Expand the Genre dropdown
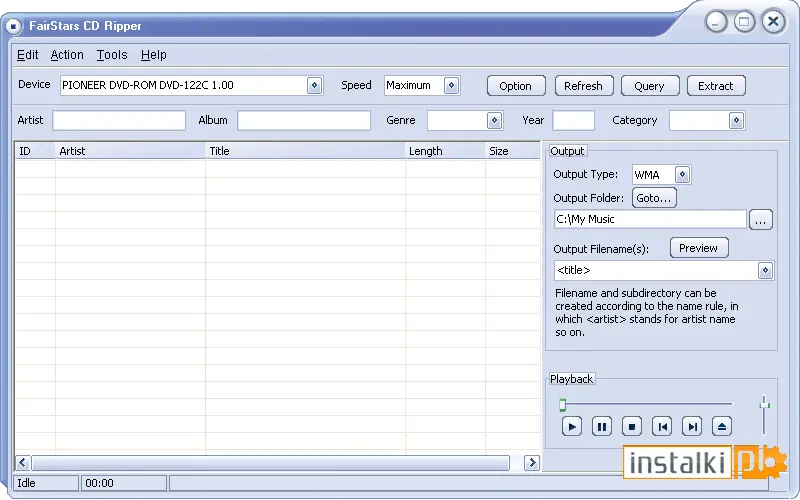 [x=494, y=120]
